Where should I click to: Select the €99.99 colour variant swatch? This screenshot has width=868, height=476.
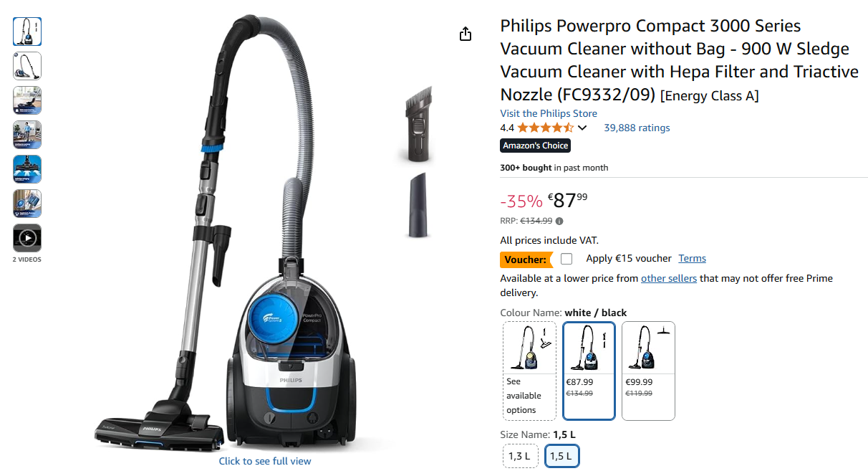click(648, 371)
